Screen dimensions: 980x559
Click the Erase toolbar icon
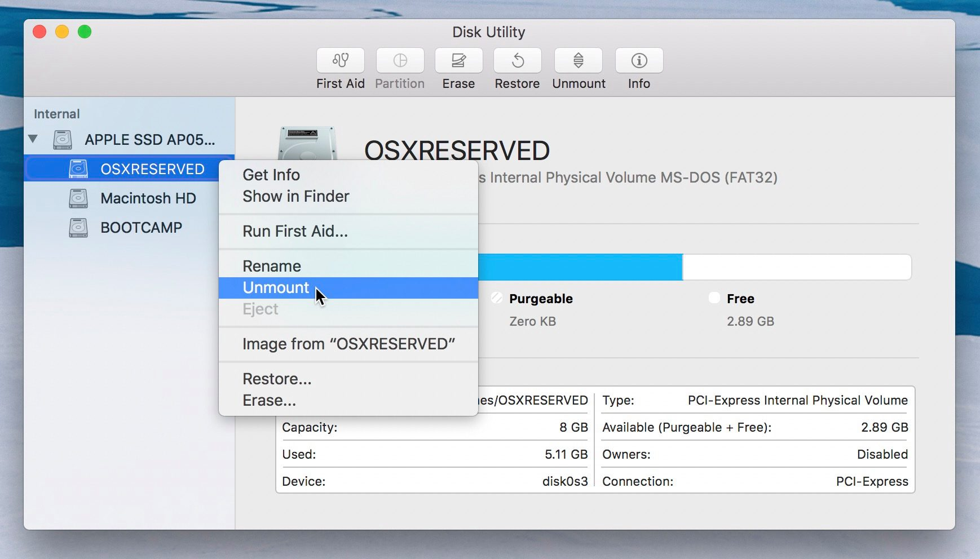tap(458, 60)
